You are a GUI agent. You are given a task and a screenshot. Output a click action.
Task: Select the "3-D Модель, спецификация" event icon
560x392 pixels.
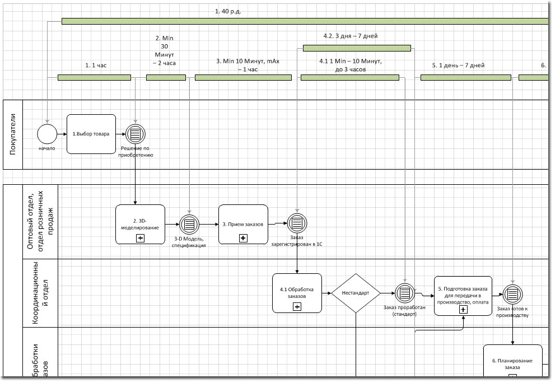(189, 225)
